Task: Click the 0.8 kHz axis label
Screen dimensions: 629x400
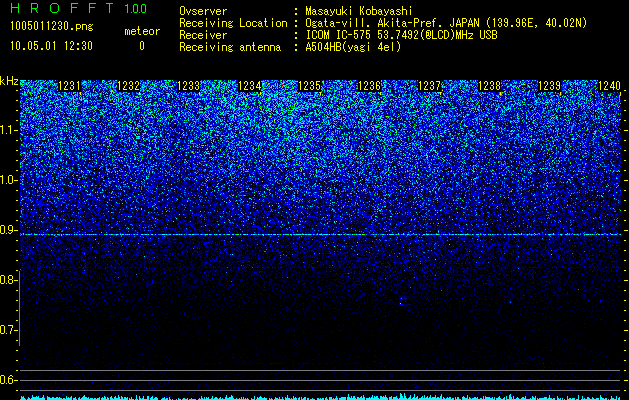Action: [x=8, y=280]
